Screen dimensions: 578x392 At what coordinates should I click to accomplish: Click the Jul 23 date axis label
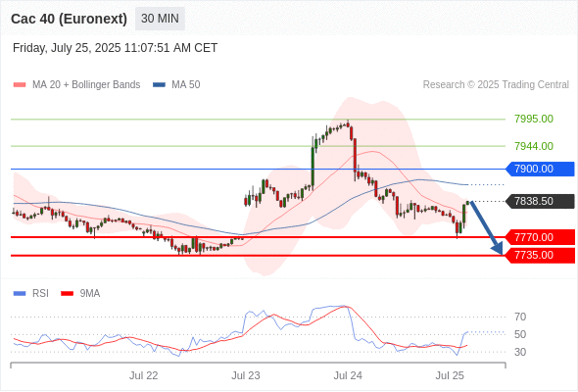(246, 375)
